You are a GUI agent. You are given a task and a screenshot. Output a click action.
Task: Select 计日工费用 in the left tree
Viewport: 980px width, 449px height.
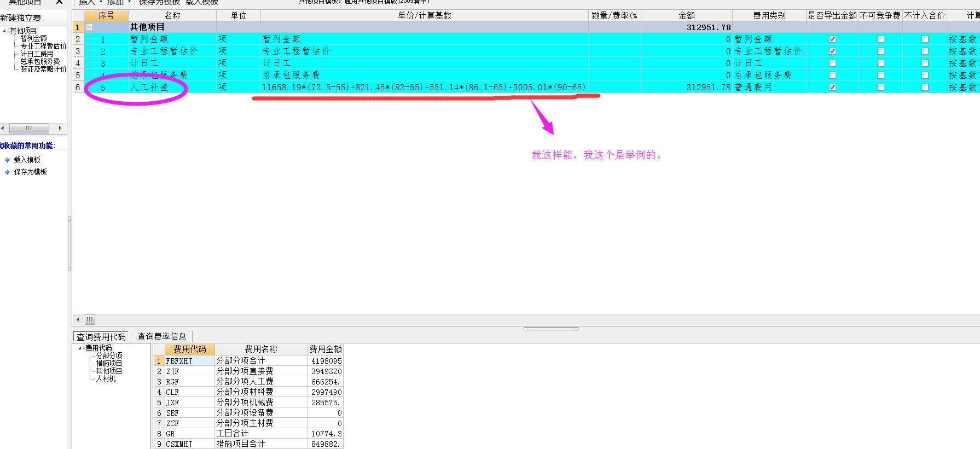tap(37, 54)
